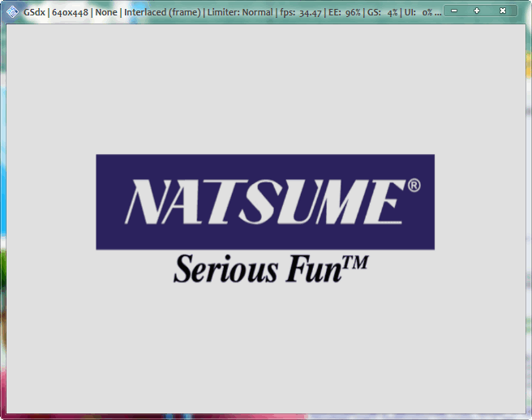The image size is (532, 420).
Task: Click the Interlaced (frame) title text
Action: [x=162, y=12]
